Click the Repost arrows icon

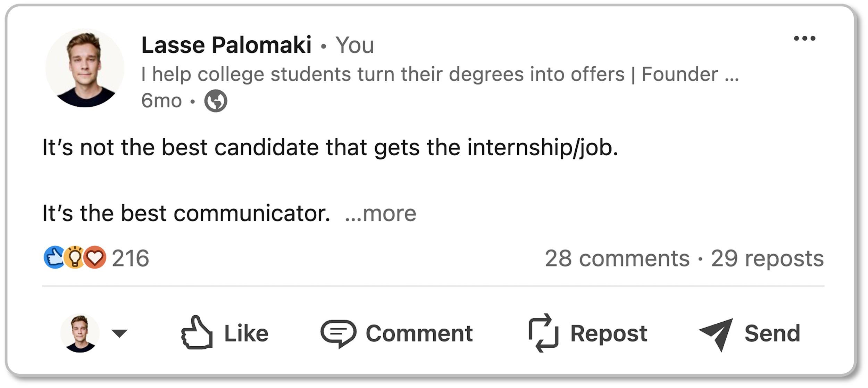click(x=543, y=333)
